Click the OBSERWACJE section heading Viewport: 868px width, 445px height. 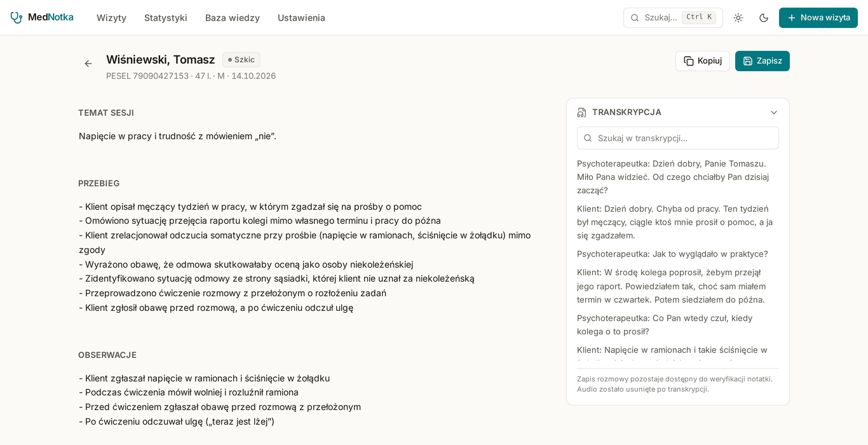coord(107,355)
